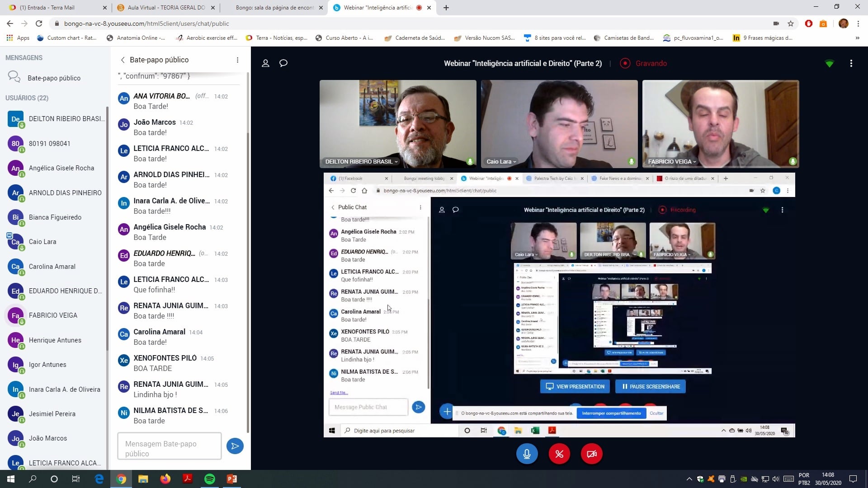This screenshot has height=488, width=868.
Task: Mute your microphone with the blue mic button
Action: pos(527,454)
